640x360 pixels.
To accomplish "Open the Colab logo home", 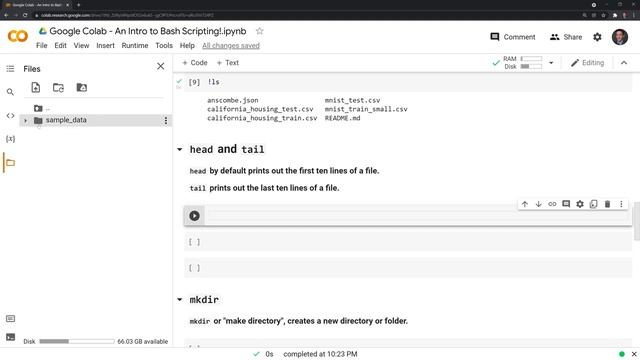I will [x=18, y=36].
